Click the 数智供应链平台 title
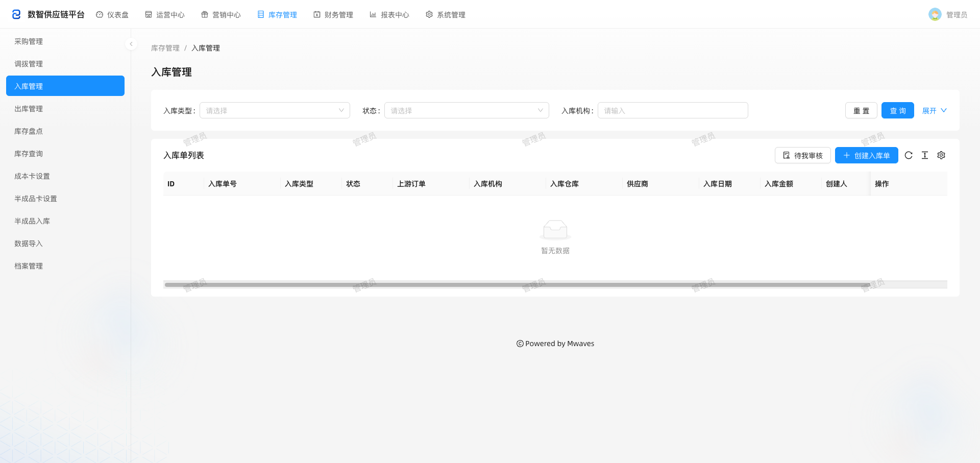Screen dimensions: 980x463 point(56,14)
